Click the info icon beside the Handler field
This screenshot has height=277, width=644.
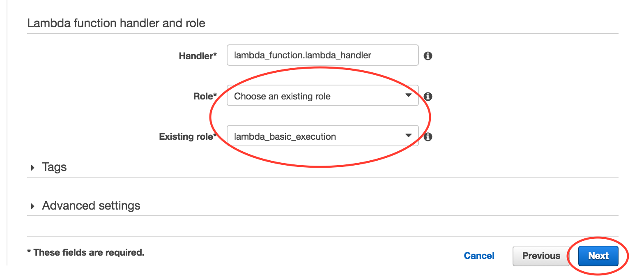(x=428, y=55)
